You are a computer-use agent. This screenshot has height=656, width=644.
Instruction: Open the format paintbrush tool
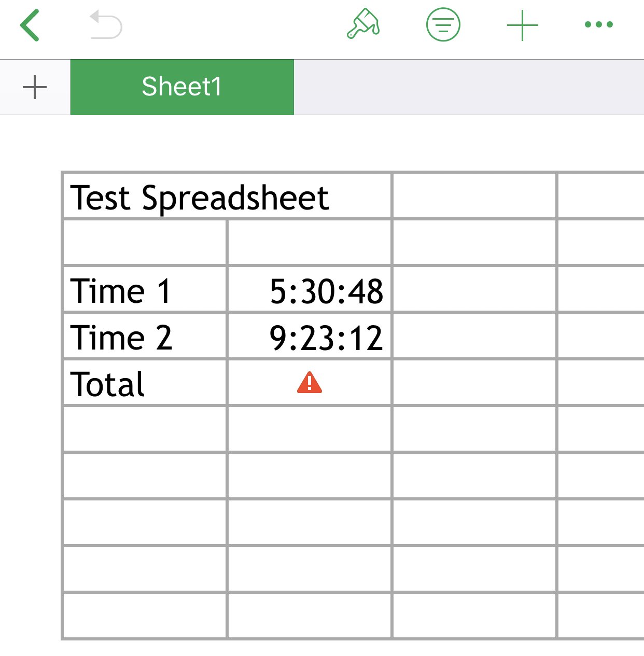(363, 24)
